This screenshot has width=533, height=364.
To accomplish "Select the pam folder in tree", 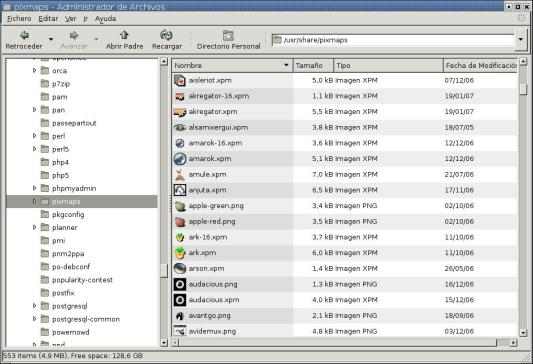I will 59,97.
